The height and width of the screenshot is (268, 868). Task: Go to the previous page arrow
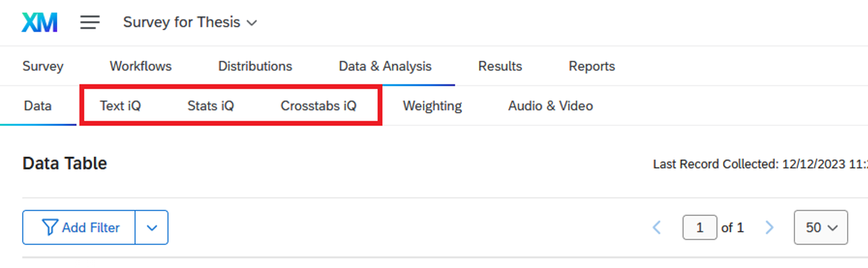(x=657, y=227)
